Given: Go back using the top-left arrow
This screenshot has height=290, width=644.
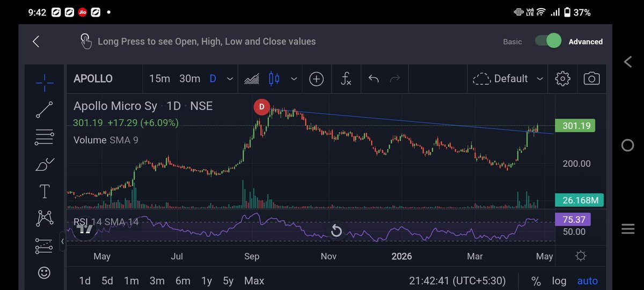Looking at the screenshot, I should (36, 41).
